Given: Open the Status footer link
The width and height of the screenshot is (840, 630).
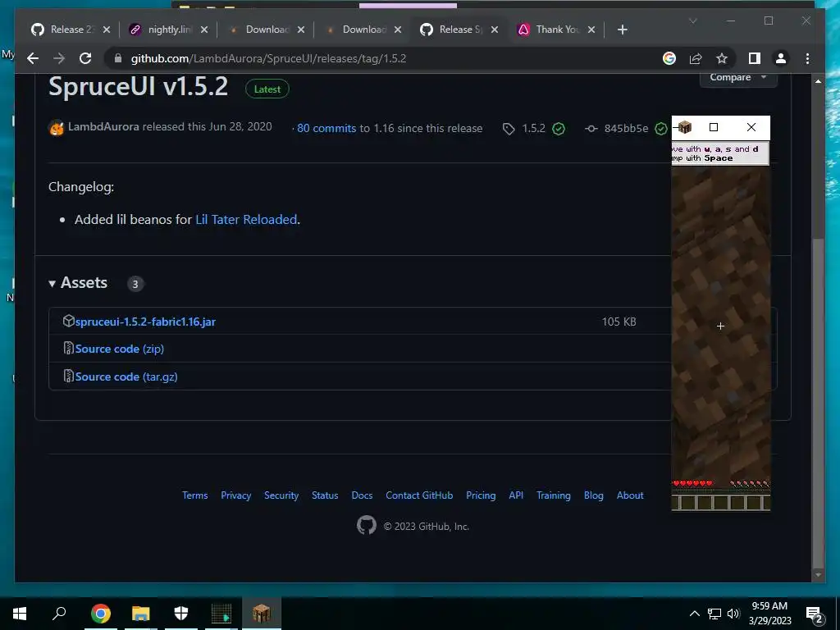Looking at the screenshot, I should (x=325, y=495).
